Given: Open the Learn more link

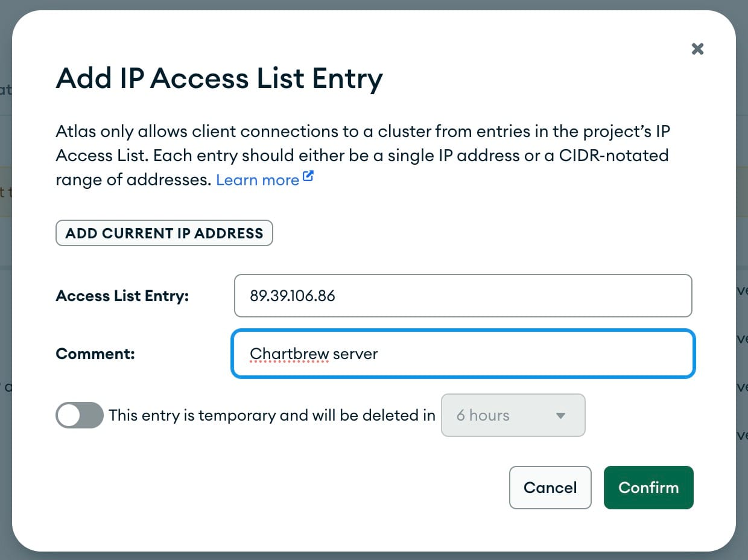Looking at the screenshot, I should pos(258,180).
